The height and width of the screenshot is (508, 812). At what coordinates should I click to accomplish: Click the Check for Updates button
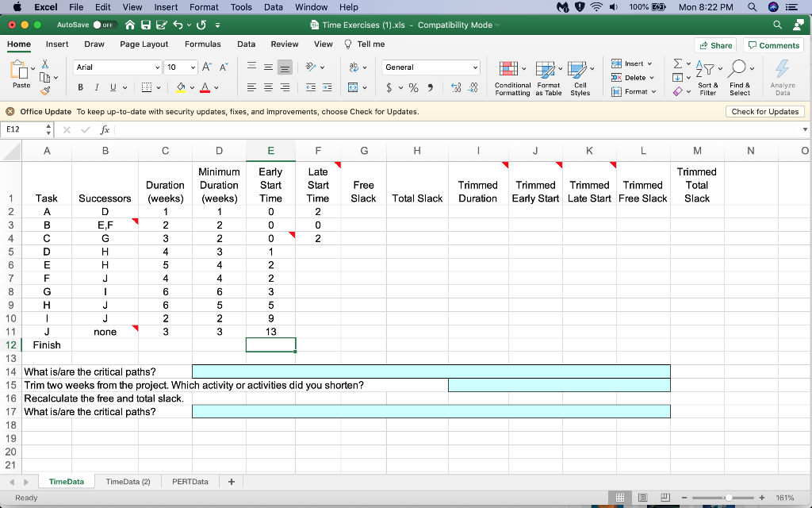[764, 111]
